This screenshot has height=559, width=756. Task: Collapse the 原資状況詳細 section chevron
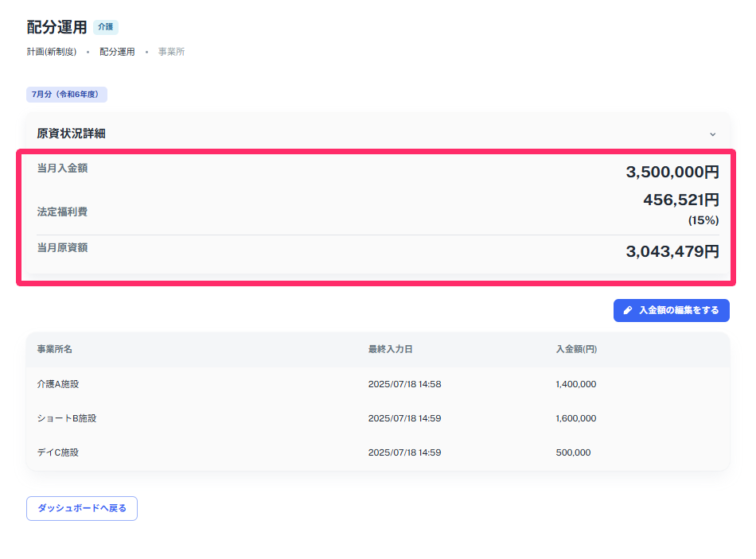[712, 134]
